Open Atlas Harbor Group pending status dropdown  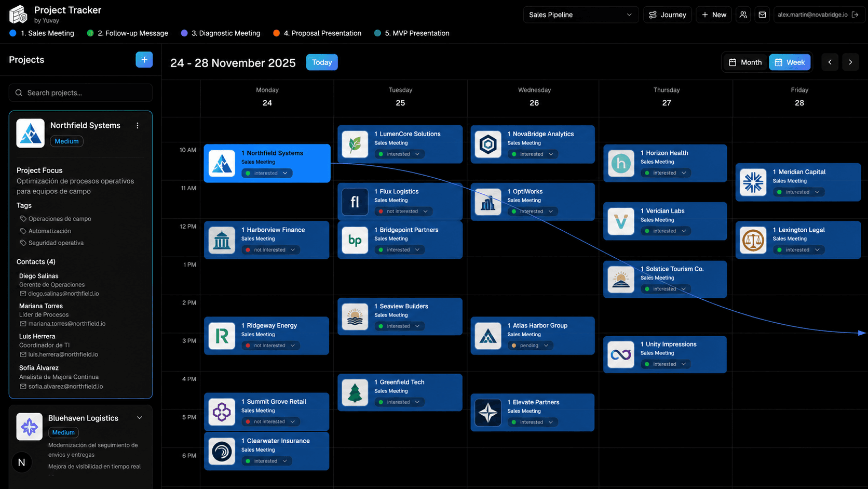point(531,346)
